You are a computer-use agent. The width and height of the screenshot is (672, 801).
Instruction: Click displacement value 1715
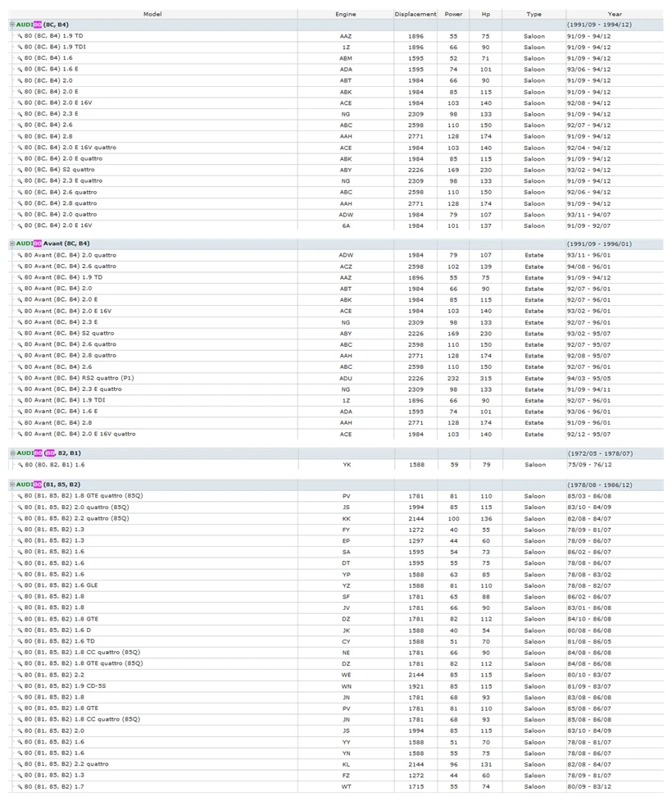point(415,787)
